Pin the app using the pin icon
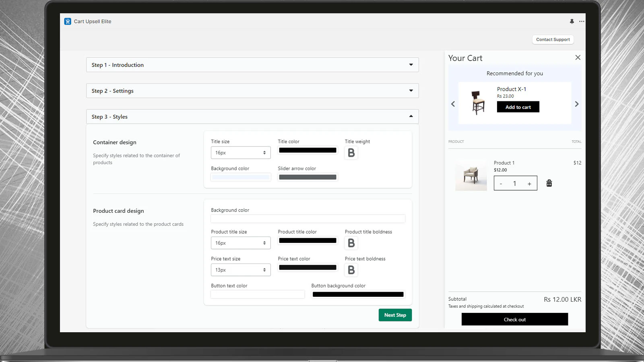 572,21
